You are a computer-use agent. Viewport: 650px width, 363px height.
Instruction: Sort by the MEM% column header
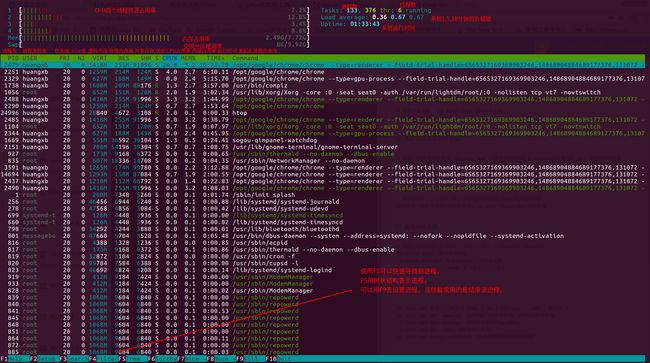188,58
